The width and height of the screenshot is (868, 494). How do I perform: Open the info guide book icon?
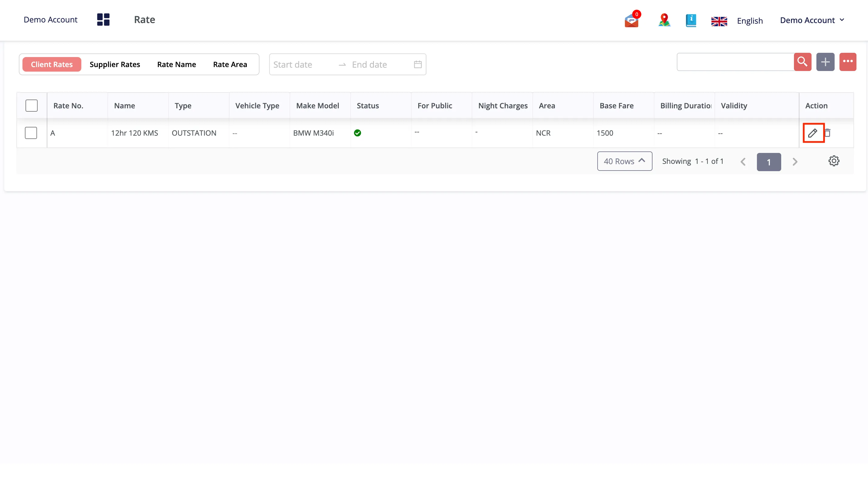click(691, 20)
